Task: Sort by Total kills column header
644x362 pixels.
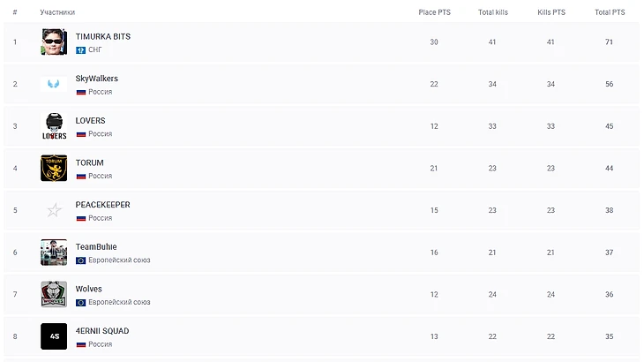Action: (492, 12)
